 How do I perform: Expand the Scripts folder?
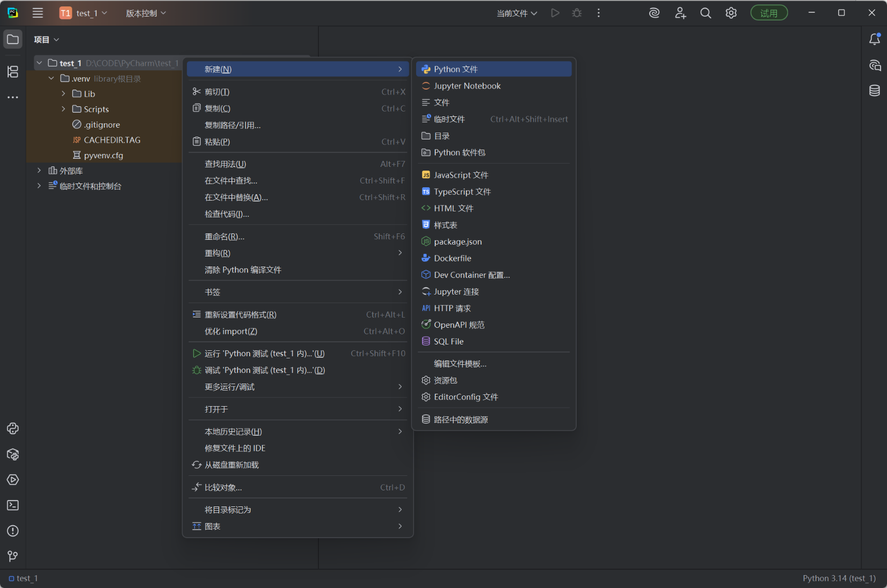63,109
